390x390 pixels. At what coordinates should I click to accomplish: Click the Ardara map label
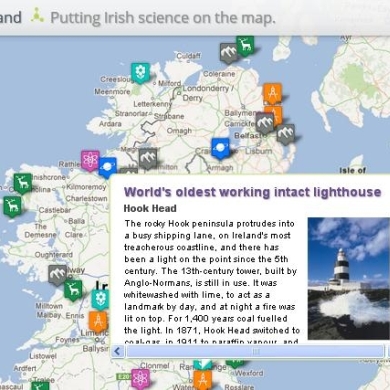(110, 124)
